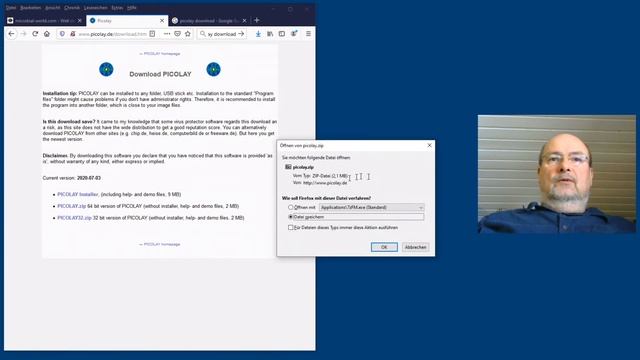The width and height of the screenshot is (640, 360).
Task: Click the PICOLAY.zip 64 bit link
Action: coord(71,206)
